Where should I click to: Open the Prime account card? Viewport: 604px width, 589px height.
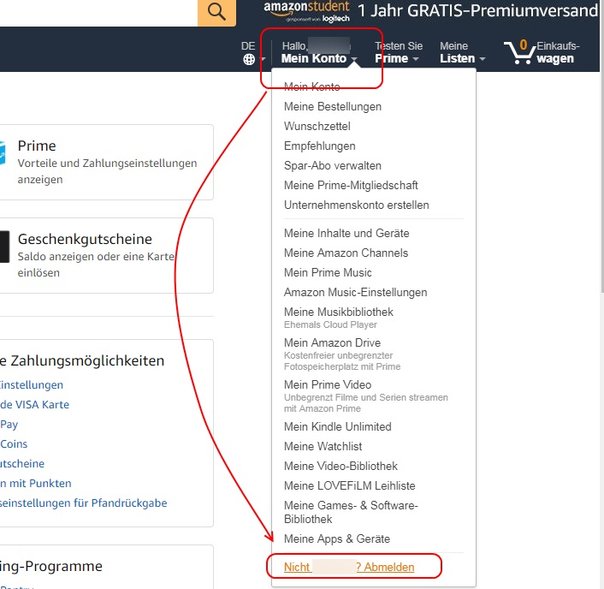(x=107, y=162)
